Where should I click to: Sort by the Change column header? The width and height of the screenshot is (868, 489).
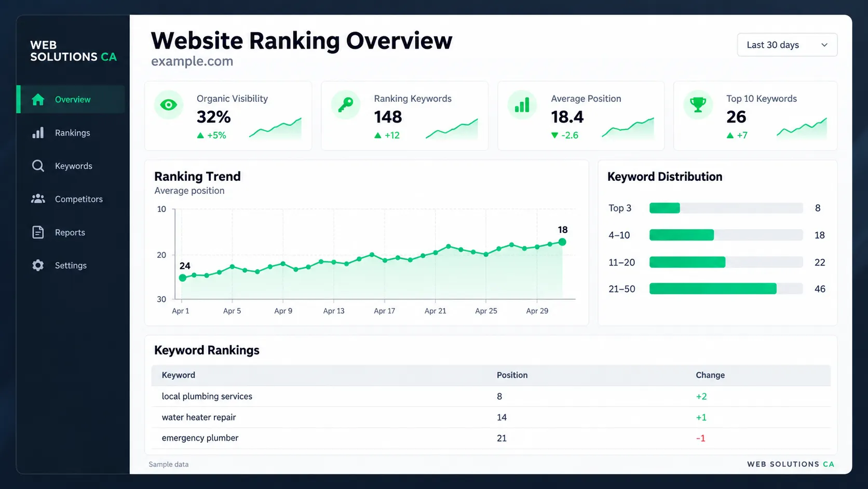(x=710, y=375)
